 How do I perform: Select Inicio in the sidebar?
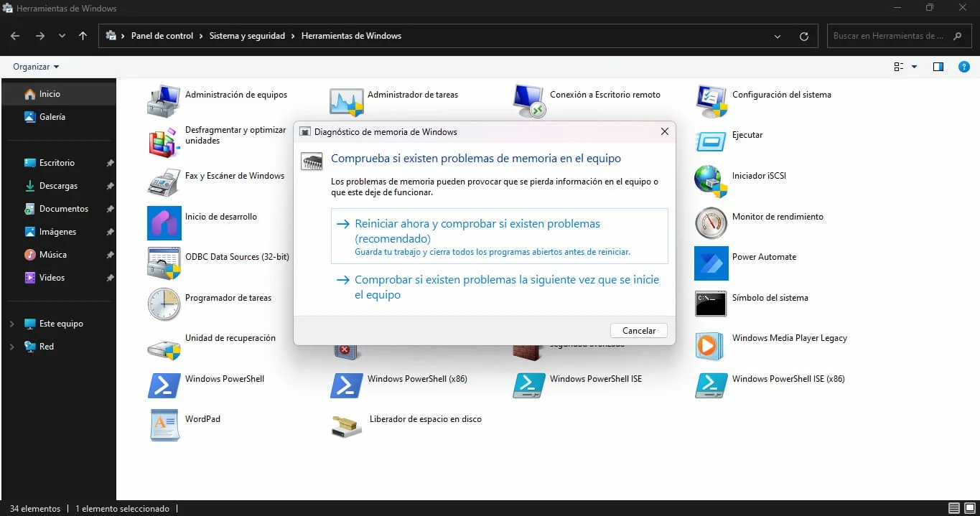(x=58, y=94)
